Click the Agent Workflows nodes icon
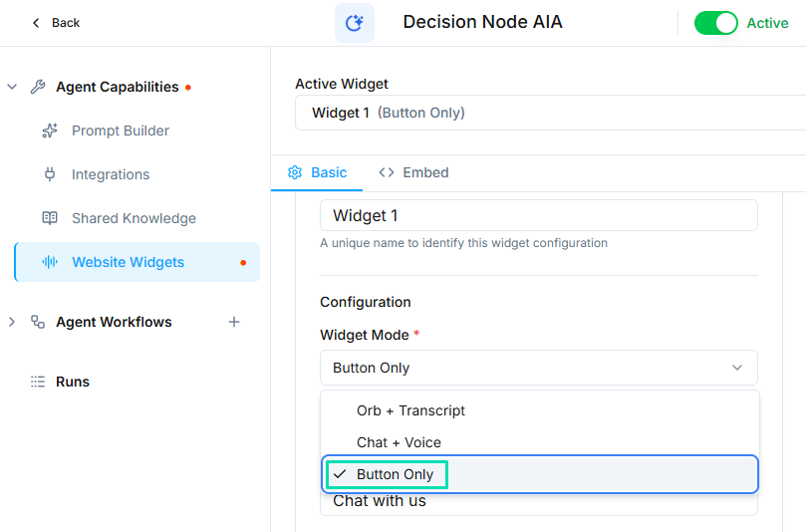The width and height of the screenshot is (806, 532). pyautogui.click(x=38, y=322)
